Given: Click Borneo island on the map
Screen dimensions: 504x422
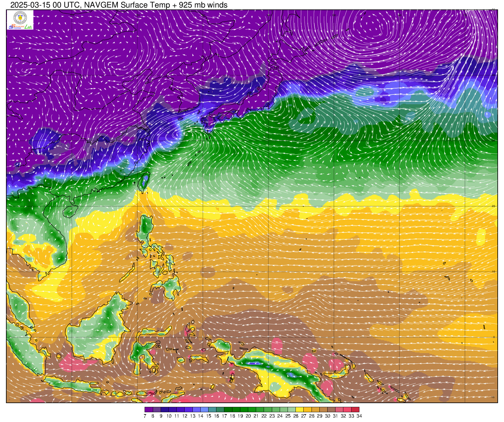Looking at the screenshot, I should 101,328.
